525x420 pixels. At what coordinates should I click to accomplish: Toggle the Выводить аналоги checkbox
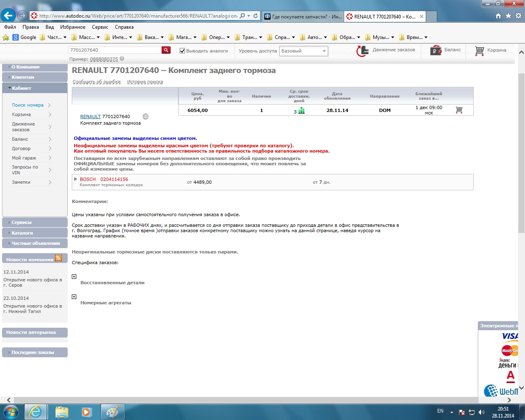click(183, 51)
